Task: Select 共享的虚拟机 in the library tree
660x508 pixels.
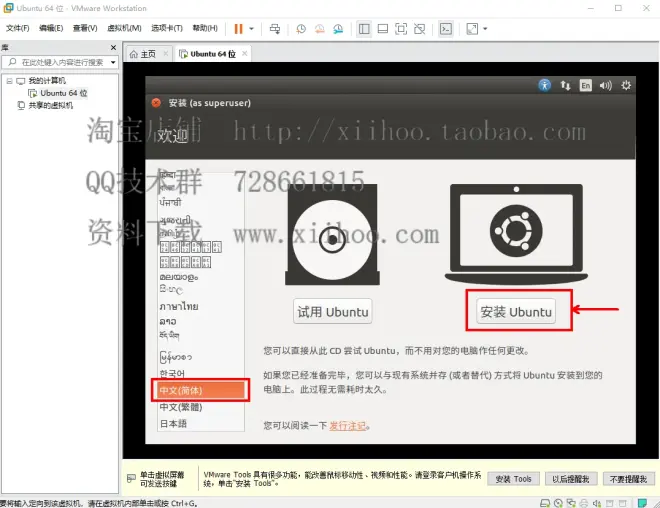Action: pyautogui.click(x=51, y=105)
